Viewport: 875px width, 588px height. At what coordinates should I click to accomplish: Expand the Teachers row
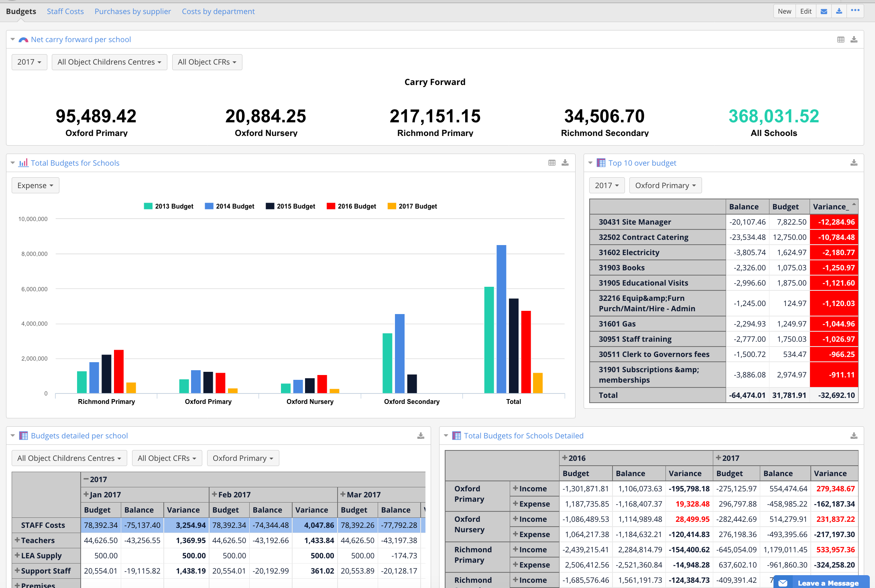point(17,540)
